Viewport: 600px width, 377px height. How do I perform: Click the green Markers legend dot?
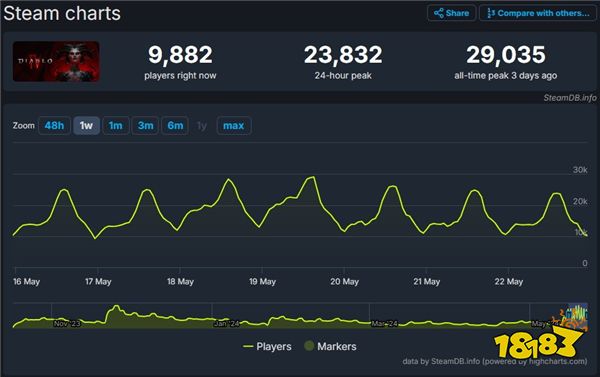(x=309, y=346)
